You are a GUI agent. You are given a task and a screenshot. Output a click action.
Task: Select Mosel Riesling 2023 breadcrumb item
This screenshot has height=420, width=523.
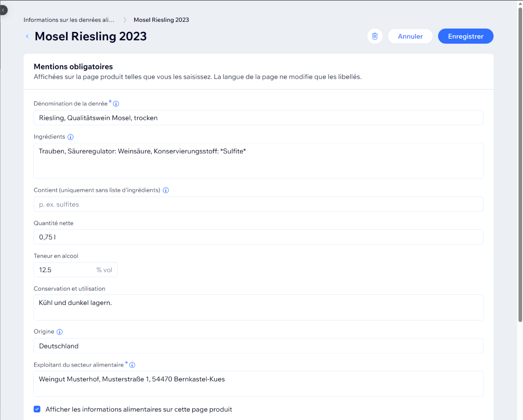161,20
